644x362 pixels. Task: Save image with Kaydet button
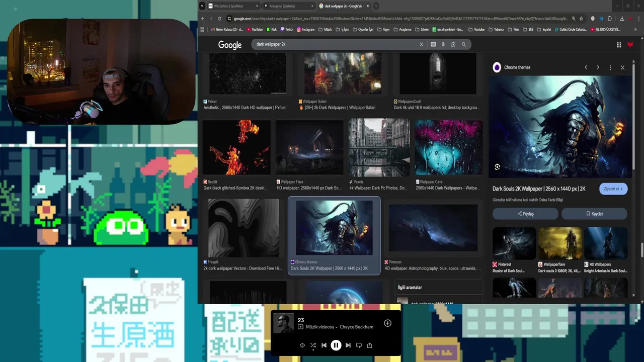594,214
